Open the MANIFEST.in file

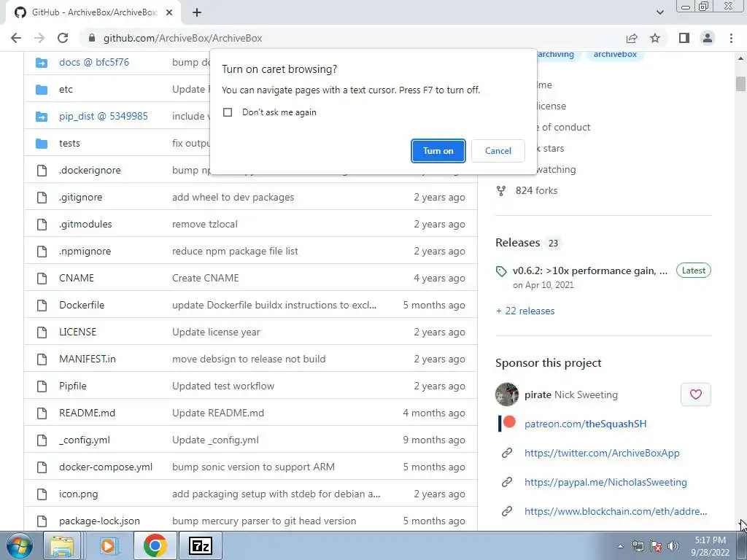[88, 359]
